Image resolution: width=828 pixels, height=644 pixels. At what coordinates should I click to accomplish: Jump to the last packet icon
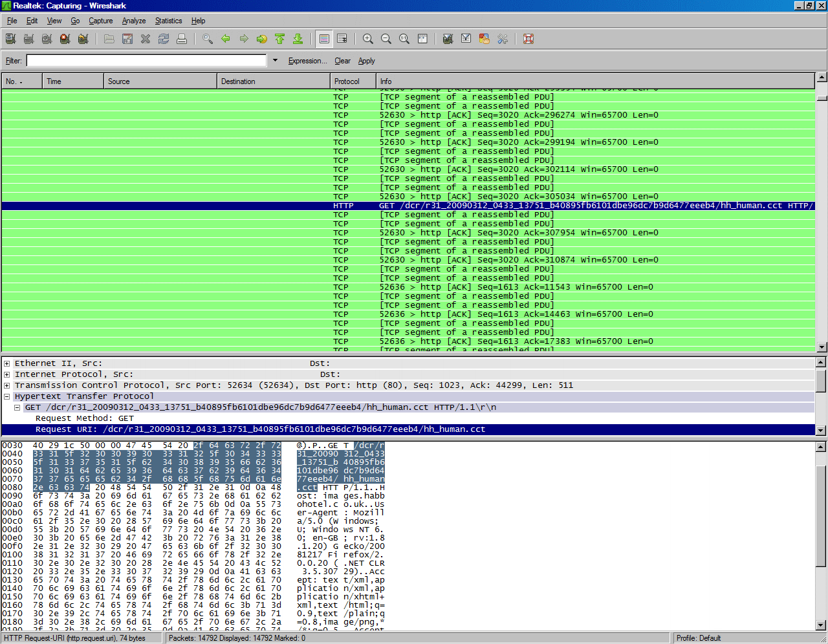[x=298, y=39]
